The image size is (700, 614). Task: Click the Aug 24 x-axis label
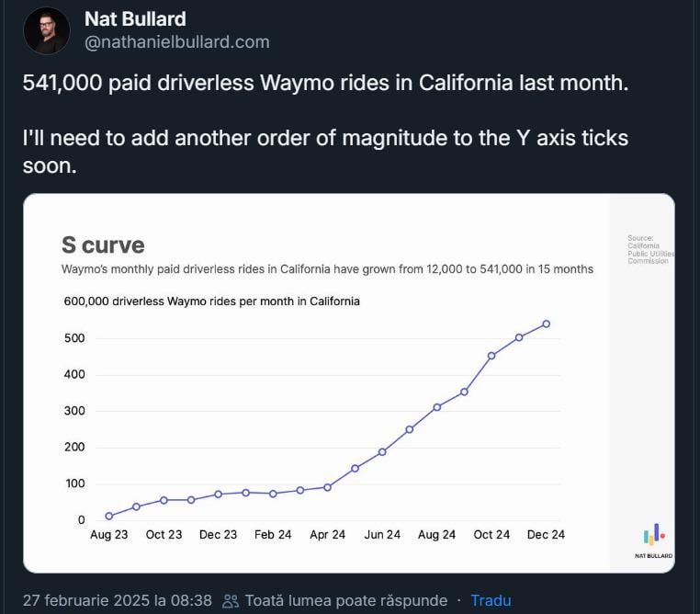click(x=436, y=535)
